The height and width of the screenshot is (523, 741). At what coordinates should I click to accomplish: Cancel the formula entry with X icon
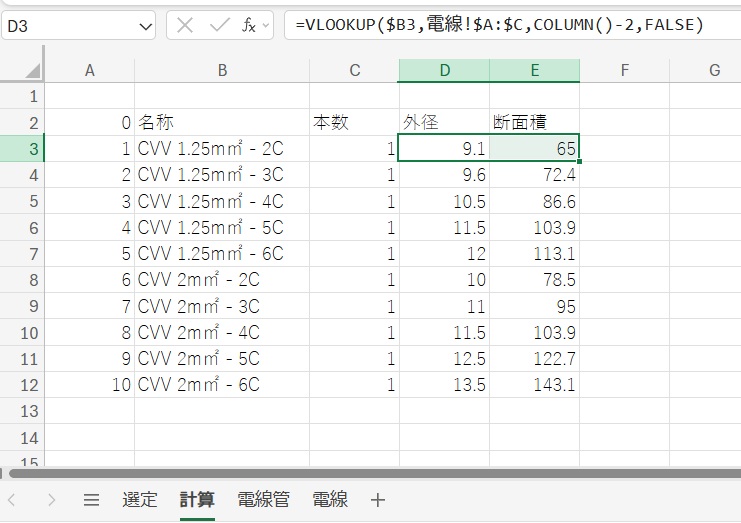pos(185,25)
